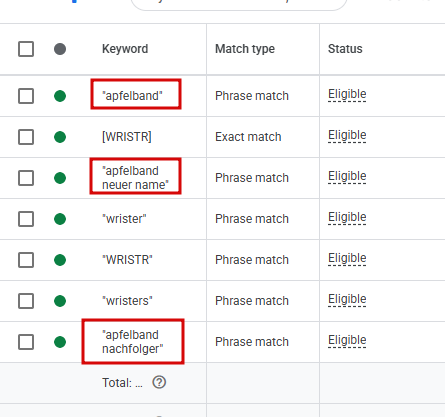Tick the checkbox for "apfelband neuer name"
This screenshot has width=445, height=417.
[x=26, y=178]
